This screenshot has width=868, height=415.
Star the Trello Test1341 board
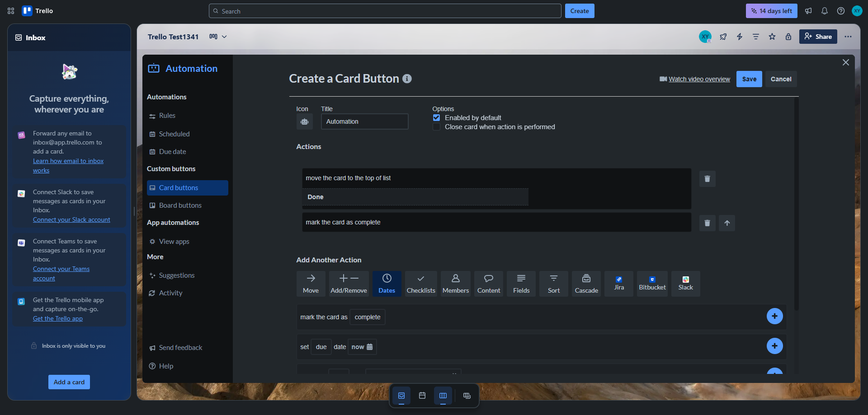point(772,37)
